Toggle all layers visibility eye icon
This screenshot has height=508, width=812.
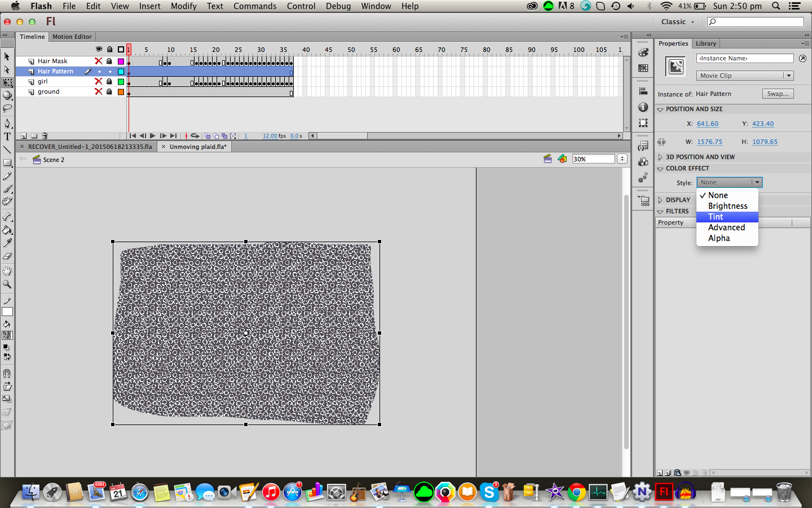(99, 50)
